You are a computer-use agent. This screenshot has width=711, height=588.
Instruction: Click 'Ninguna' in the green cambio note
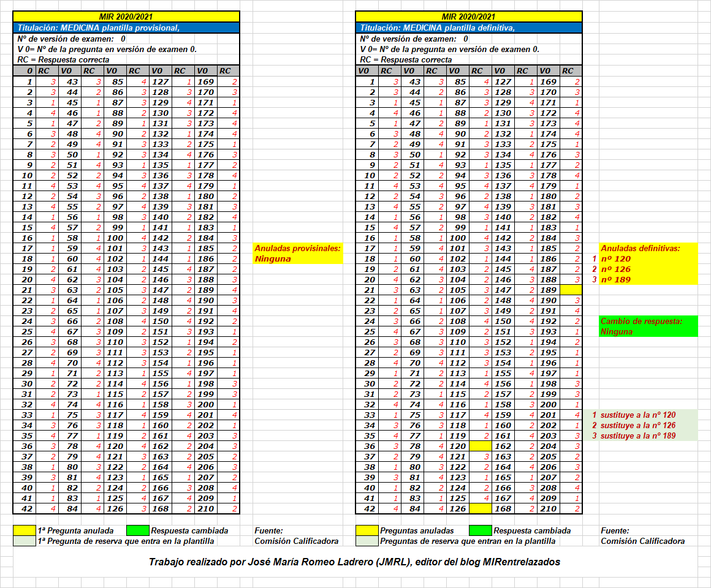coord(616,331)
